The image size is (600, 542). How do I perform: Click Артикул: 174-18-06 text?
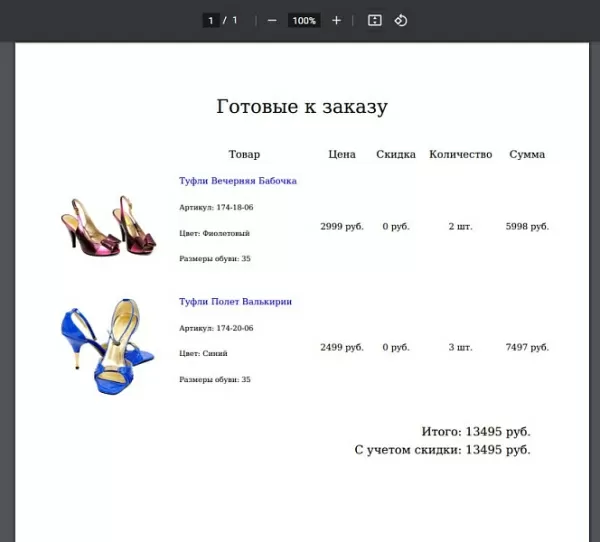tap(216, 207)
